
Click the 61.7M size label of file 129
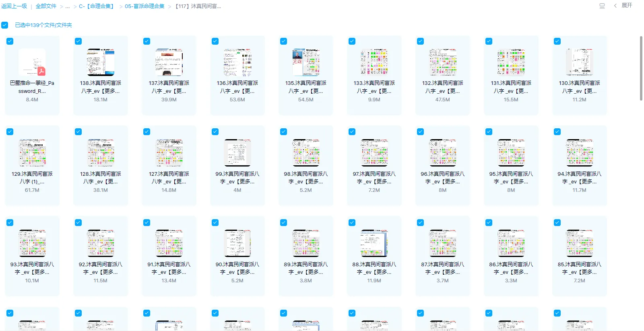[32, 190]
